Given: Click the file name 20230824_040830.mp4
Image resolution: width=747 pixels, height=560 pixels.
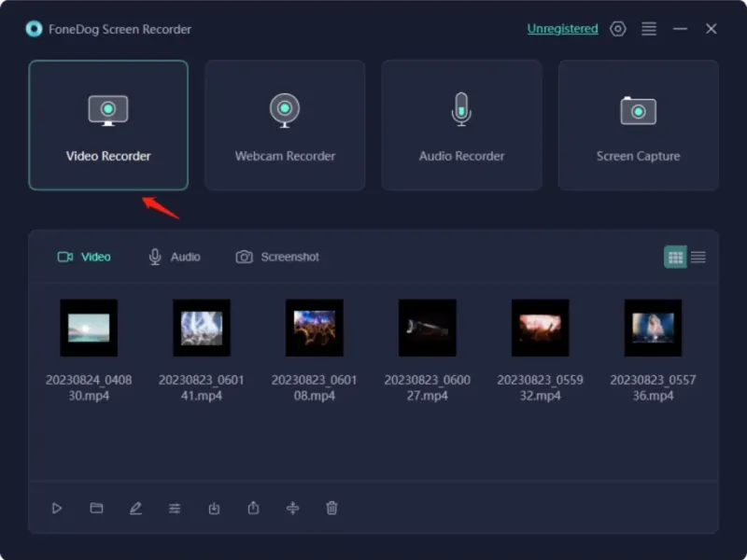Looking at the screenshot, I should pyautogui.click(x=89, y=387).
